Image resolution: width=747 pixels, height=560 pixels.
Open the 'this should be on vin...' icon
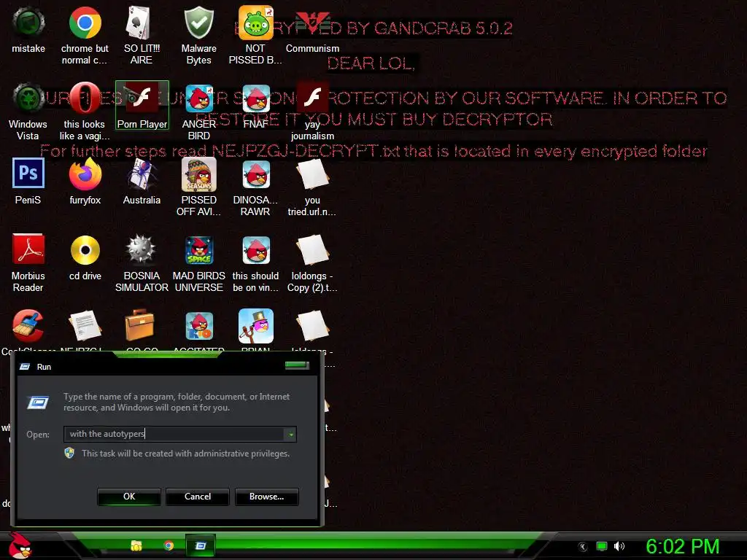[255, 262]
